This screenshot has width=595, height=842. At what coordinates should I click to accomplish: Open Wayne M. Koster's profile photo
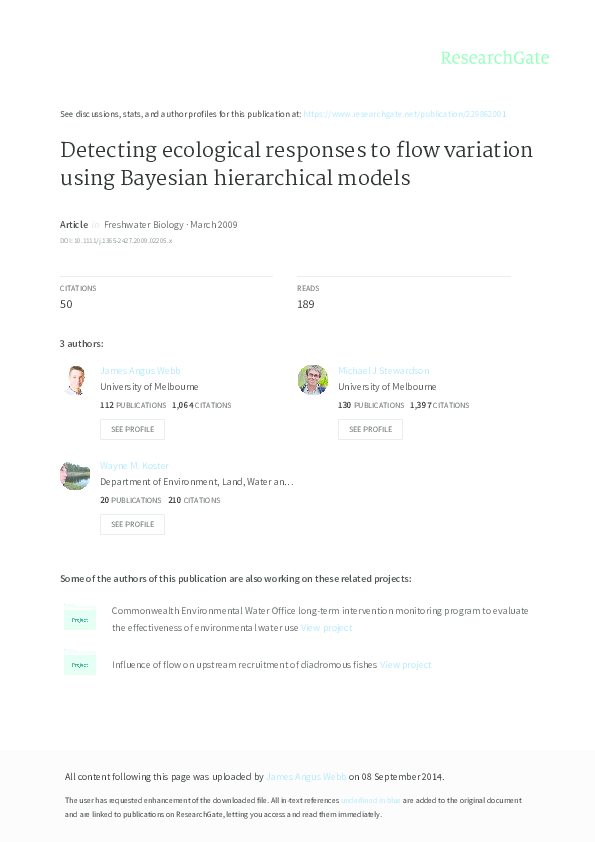(76, 475)
